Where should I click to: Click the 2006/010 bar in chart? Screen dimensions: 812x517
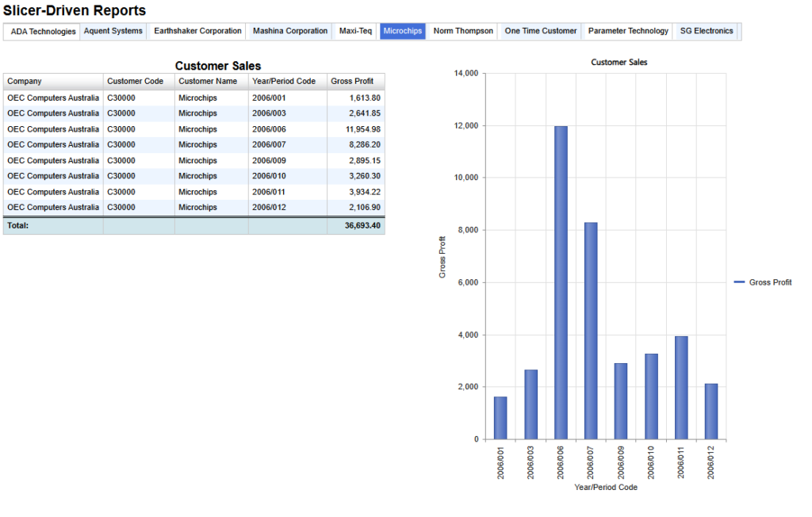652,396
